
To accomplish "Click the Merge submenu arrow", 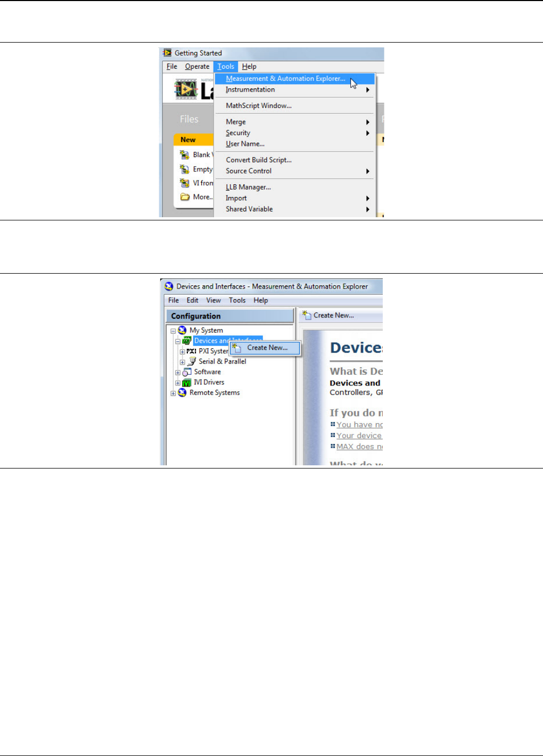I will coord(367,122).
